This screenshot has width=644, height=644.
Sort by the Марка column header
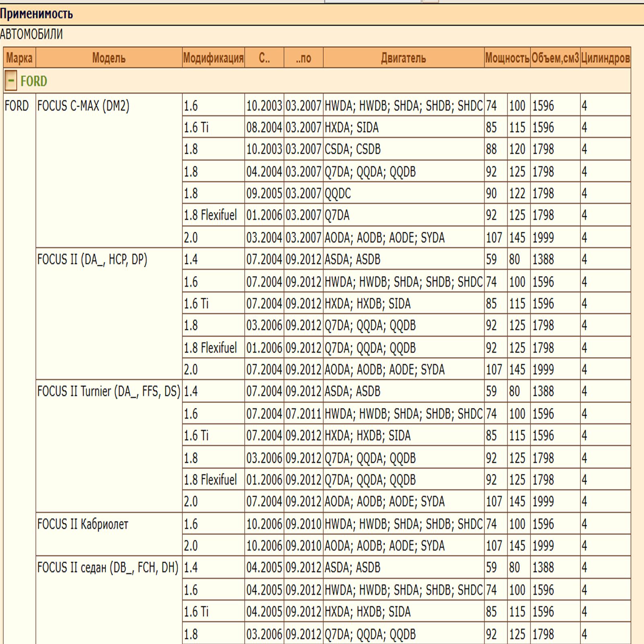point(19,58)
